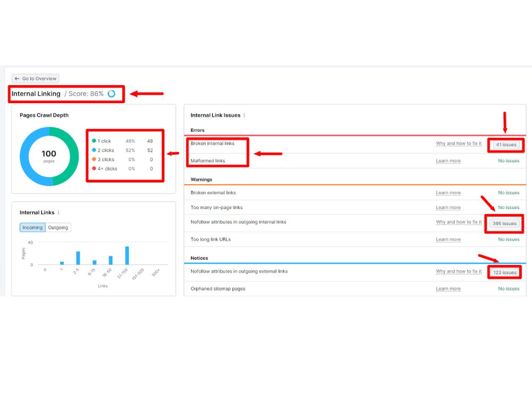532x399 pixels.
Task: Click No issues status for Orphaned sitemap pages
Action: [509, 289]
